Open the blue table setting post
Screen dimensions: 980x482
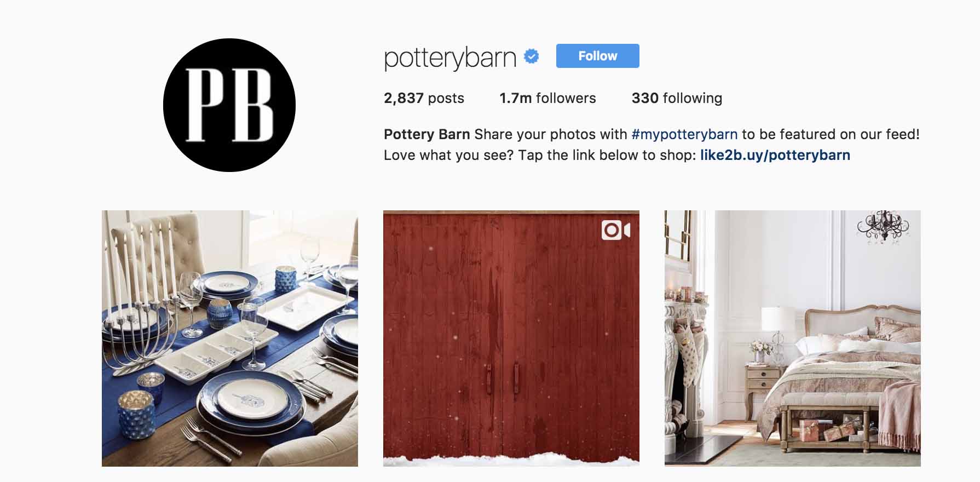[x=230, y=338]
